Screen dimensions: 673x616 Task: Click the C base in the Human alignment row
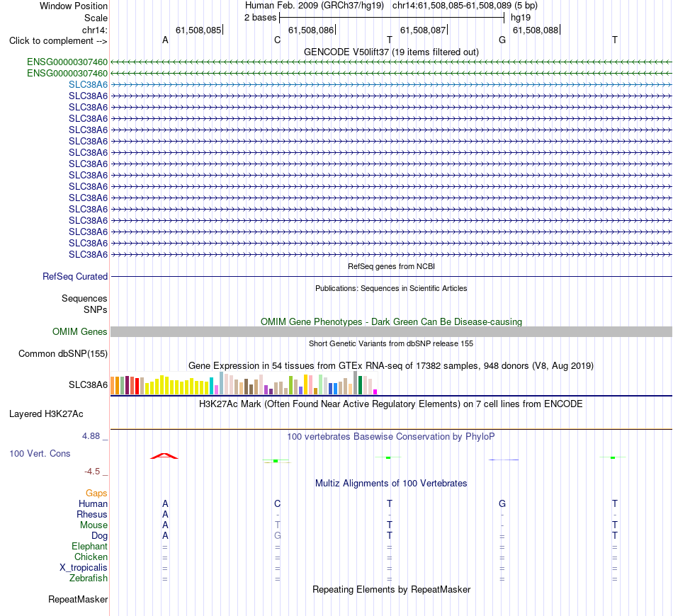click(277, 503)
